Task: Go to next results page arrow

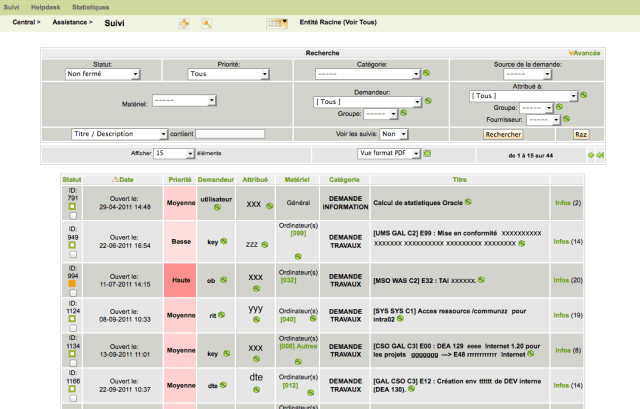Action: [x=590, y=155]
